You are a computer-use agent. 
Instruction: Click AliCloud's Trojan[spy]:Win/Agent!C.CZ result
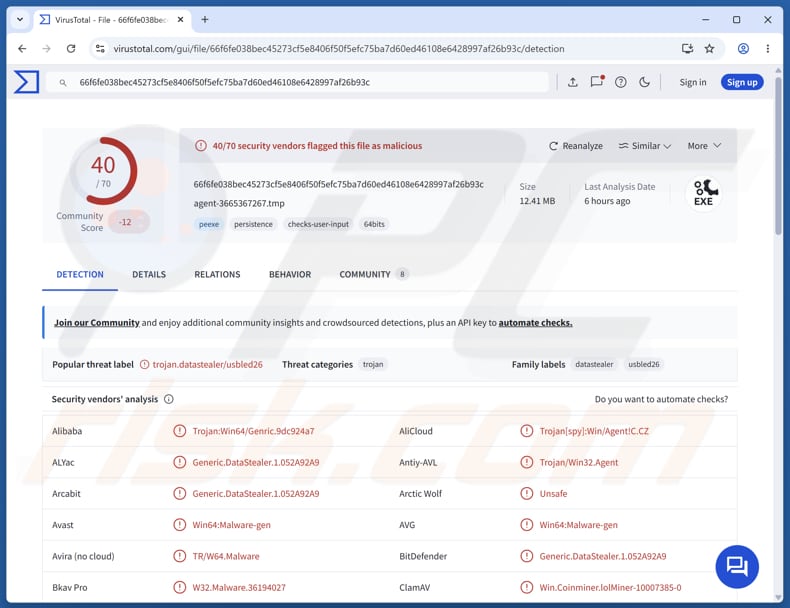pos(594,431)
